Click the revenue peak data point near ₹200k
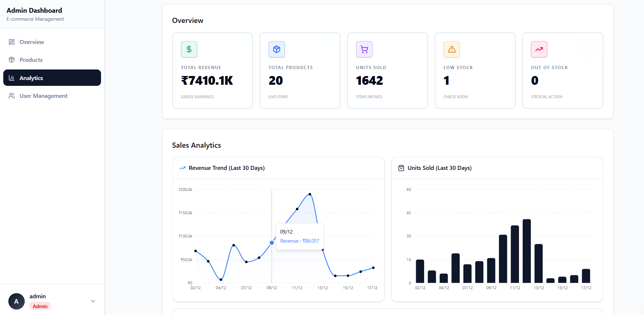This screenshot has height=315, width=644. 310,194
